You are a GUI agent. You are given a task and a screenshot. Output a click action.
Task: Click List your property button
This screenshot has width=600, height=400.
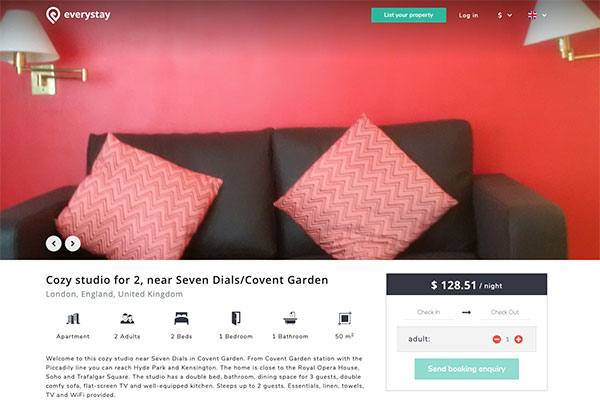[409, 15]
